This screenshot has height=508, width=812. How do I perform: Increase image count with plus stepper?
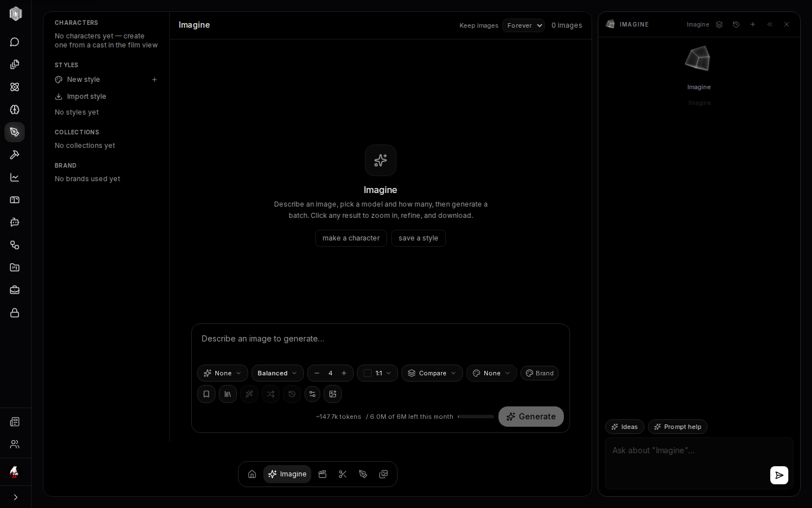(344, 373)
